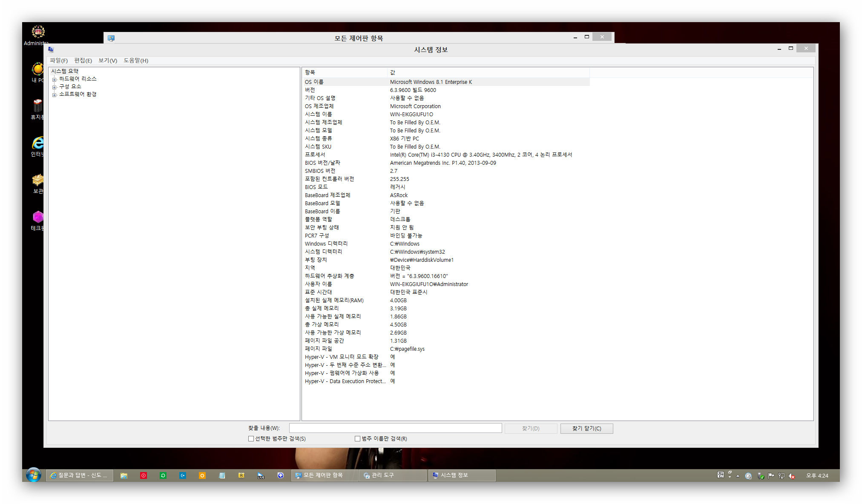Click the 찾기 닫기(C) button
862x504 pixels.
click(587, 428)
